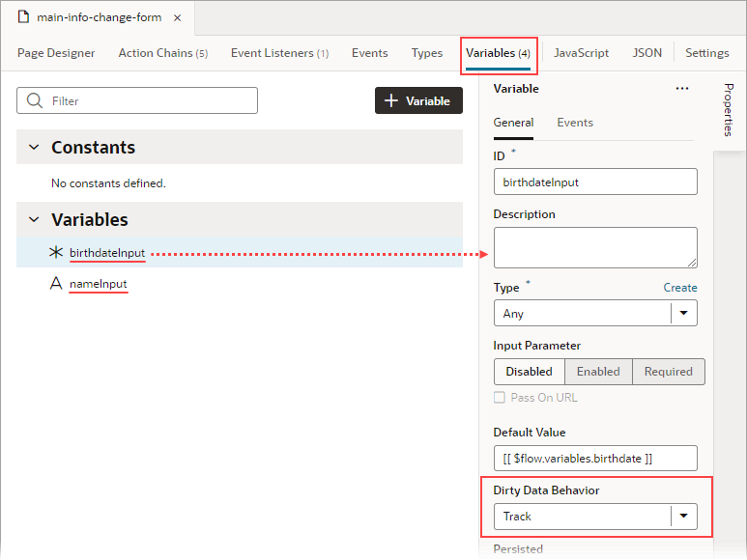Viewport: 747px width, 560px height.
Task: Open the Settings tab
Action: pos(707,53)
